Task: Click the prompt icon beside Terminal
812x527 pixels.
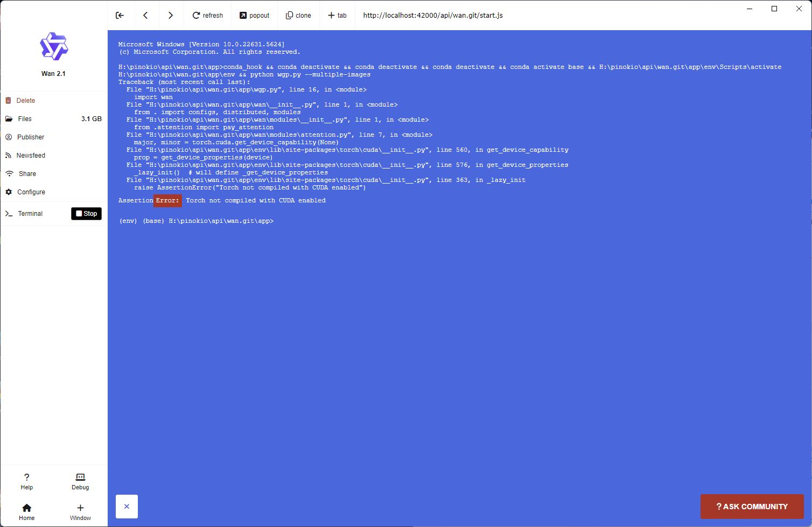Action: 9,214
